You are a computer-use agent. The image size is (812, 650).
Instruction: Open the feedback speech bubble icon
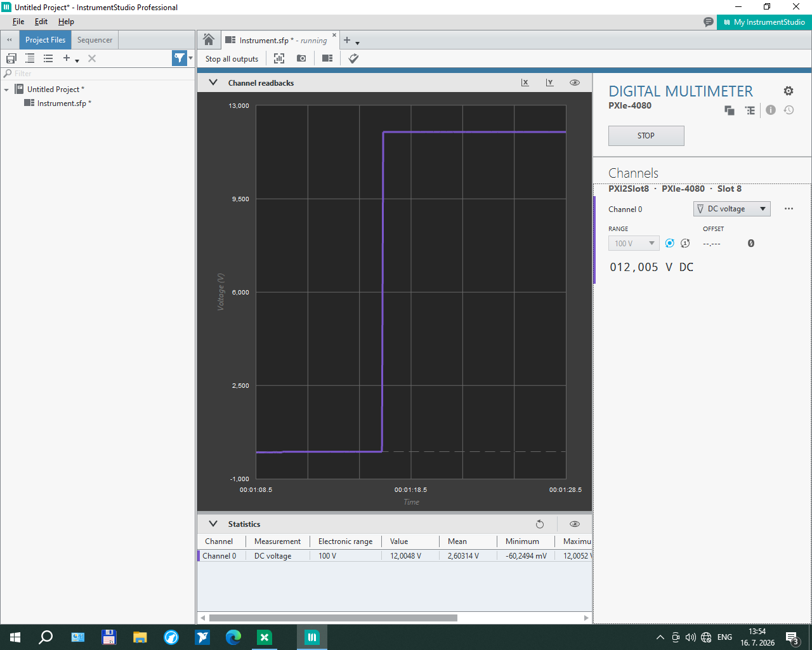tap(709, 22)
